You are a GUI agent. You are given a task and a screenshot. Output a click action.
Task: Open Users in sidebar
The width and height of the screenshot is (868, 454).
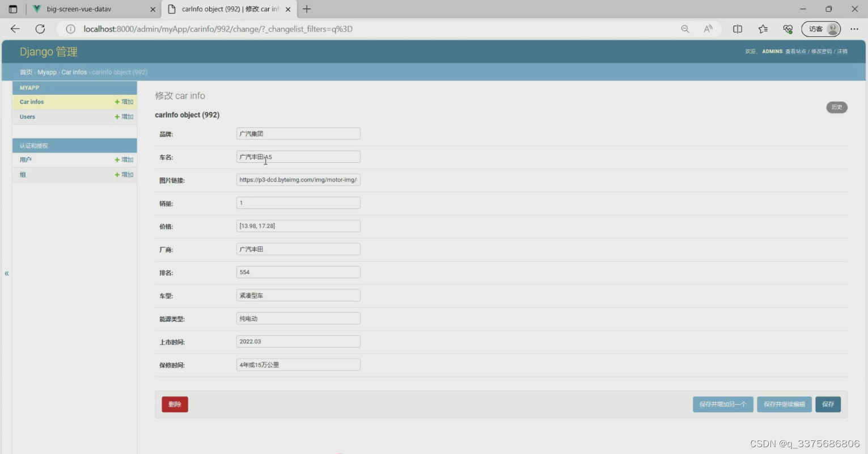tap(27, 117)
